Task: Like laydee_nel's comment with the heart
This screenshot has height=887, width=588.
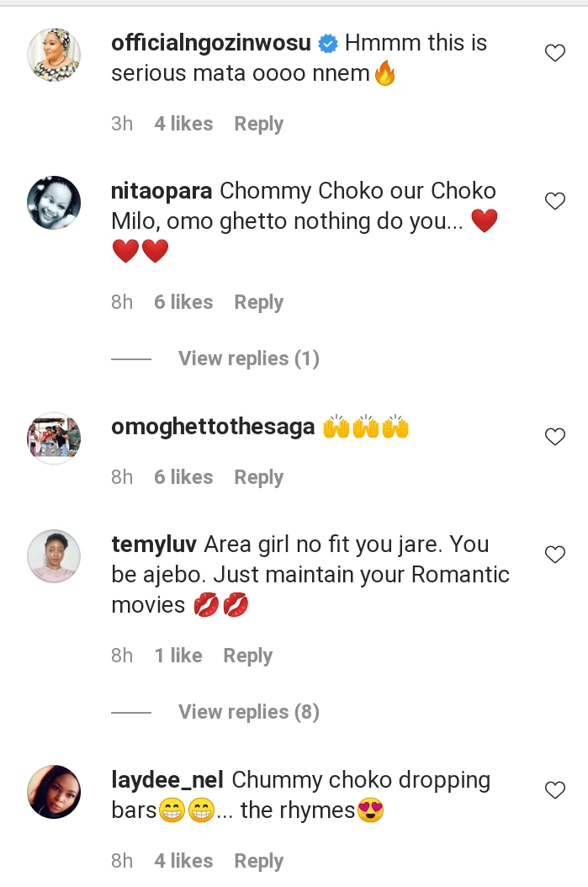Action: [555, 790]
